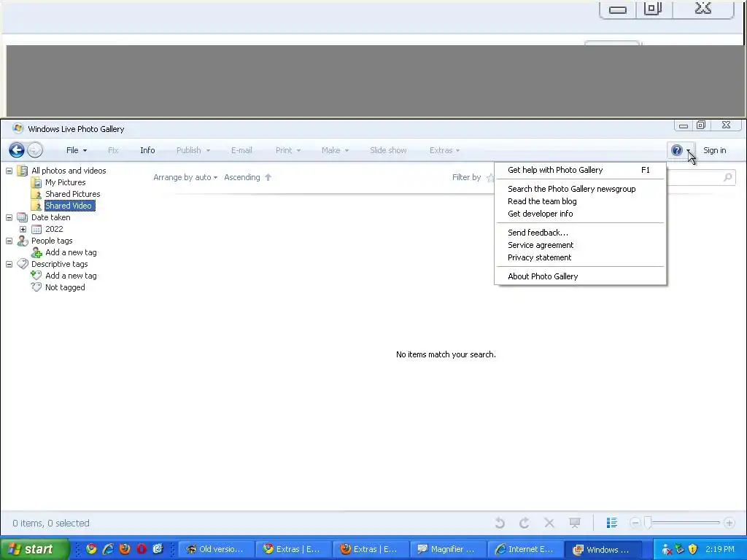Switch to Internet E... taskbar button
This screenshot has width=747, height=560.
click(x=525, y=549)
